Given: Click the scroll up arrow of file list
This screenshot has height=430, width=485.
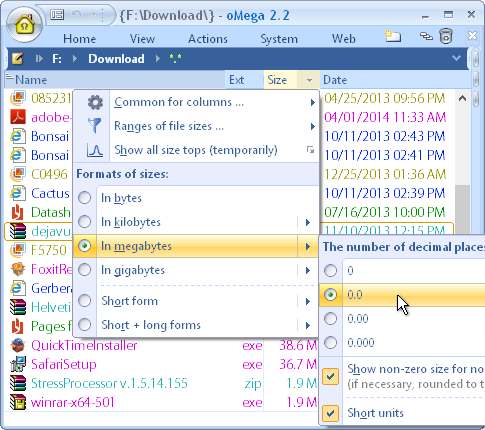Looking at the screenshot, I should pyautogui.click(x=462, y=98).
